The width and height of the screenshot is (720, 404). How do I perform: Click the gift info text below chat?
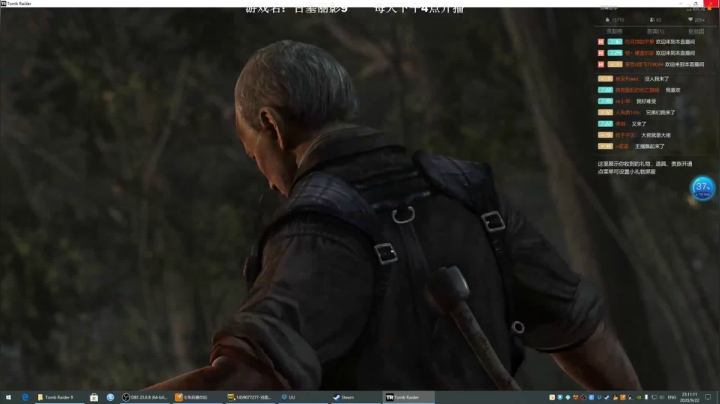coord(645,168)
